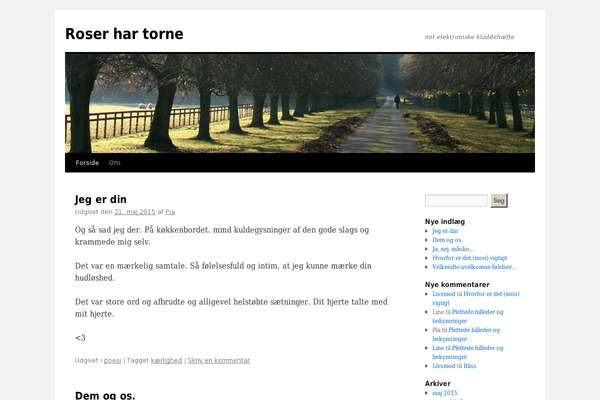600x400 pixels.
Task: Open the post title Jeg er din
Action: click(101, 199)
